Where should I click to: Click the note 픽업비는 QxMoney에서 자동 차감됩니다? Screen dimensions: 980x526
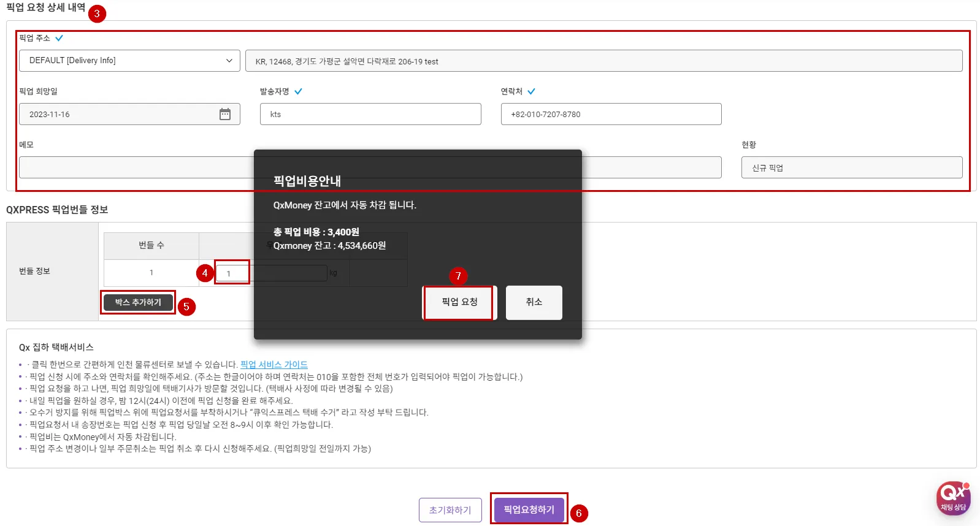(x=103, y=437)
